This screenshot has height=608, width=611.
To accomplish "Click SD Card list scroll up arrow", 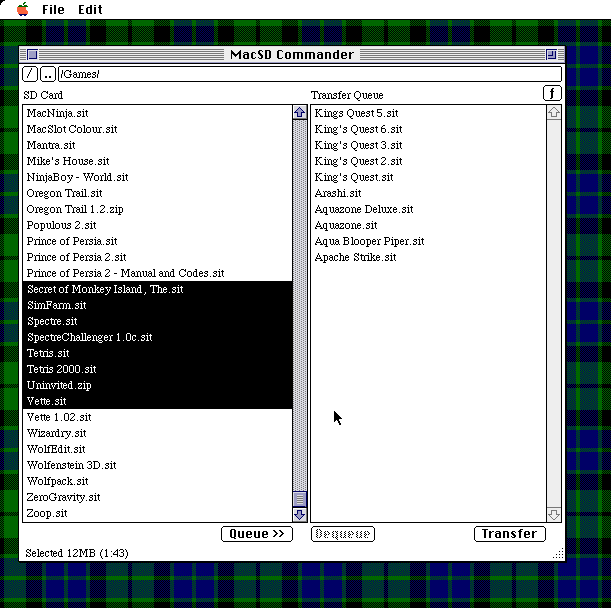I will coord(299,113).
